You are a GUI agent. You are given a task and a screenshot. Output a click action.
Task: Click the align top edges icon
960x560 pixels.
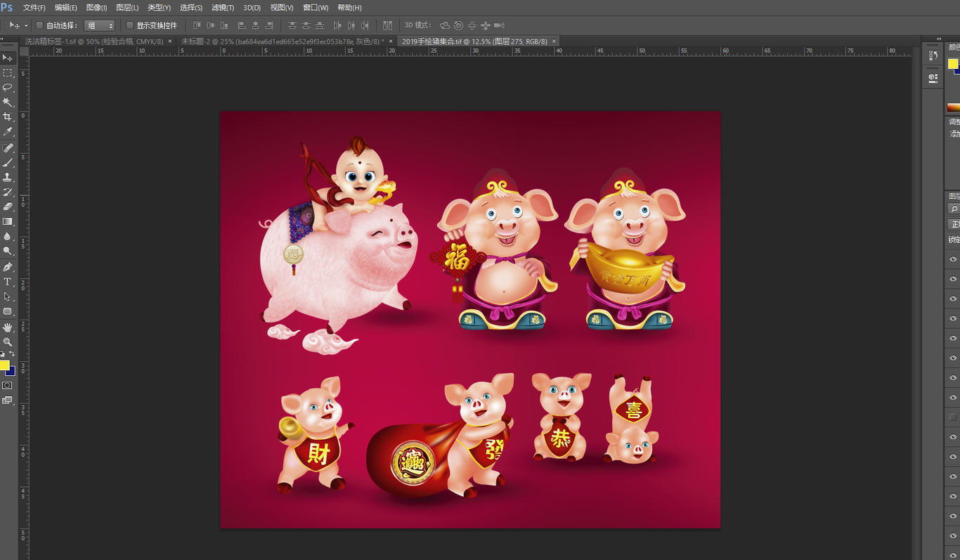coord(197,25)
